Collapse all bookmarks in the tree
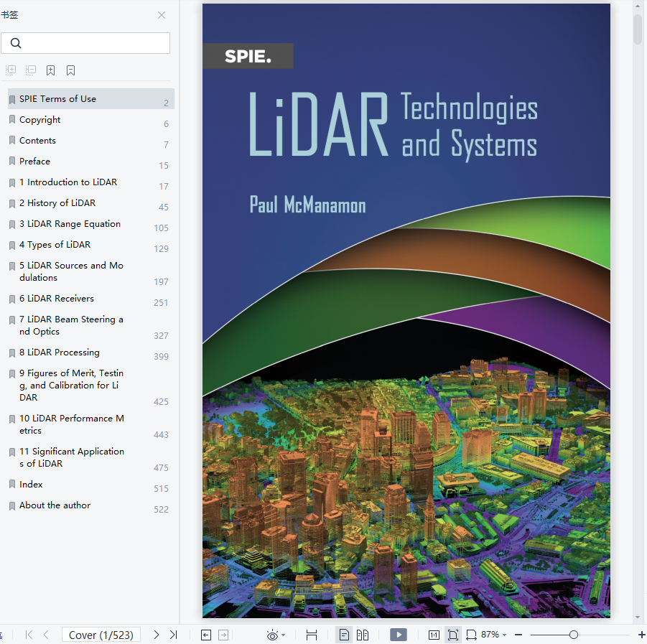 [x=31, y=70]
